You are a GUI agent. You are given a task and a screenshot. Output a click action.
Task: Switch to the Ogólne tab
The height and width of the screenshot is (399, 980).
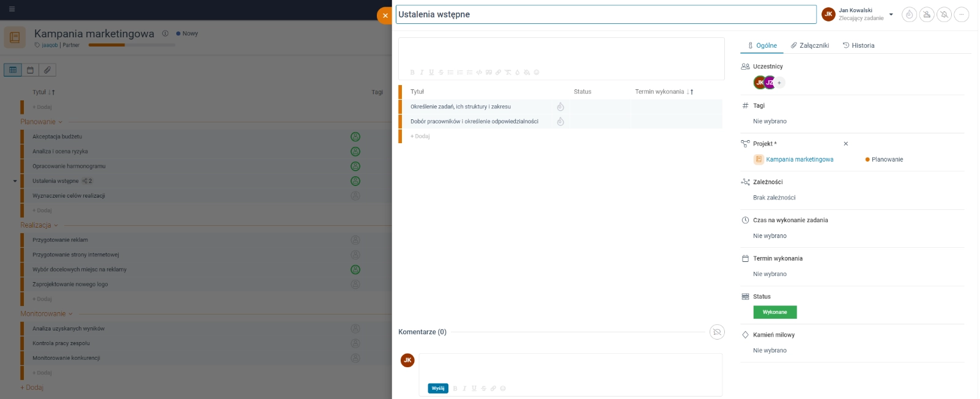[762, 45]
